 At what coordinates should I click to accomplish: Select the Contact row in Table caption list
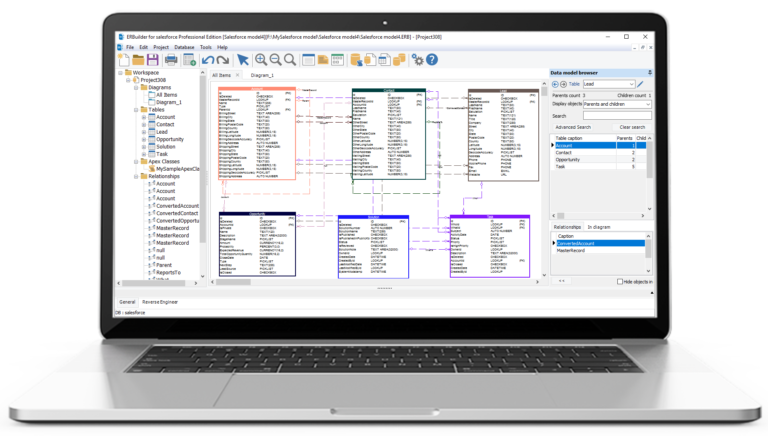(600, 153)
